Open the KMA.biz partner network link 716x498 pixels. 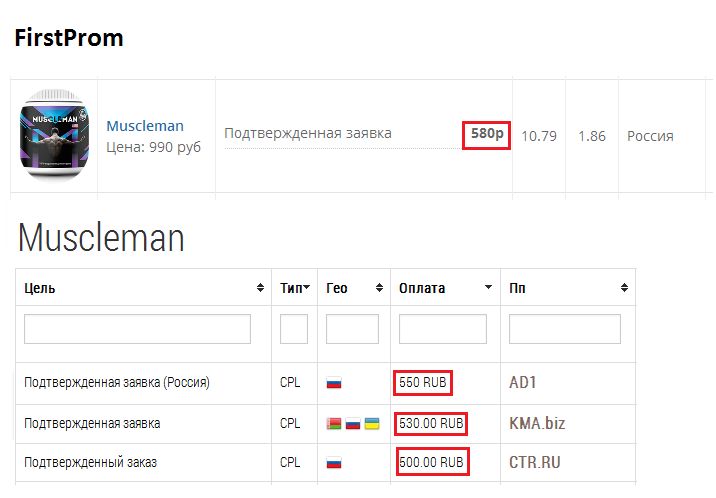537,423
